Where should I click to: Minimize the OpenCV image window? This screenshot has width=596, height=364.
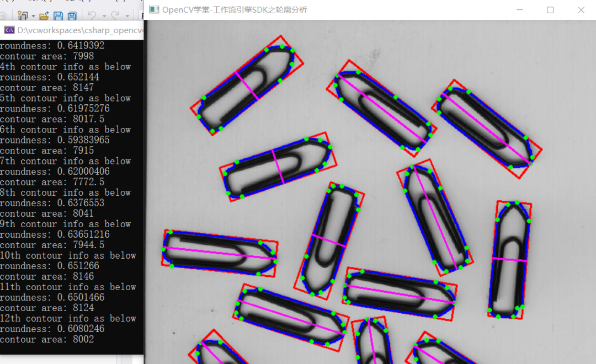520,10
